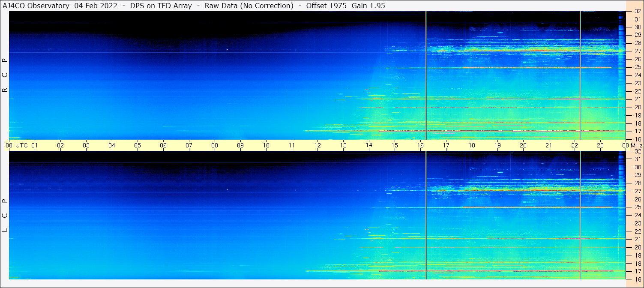Click the 23 MHz label of the LCP panel
The width and height of the screenshot is (644, 288).
(x=638, y=223)
